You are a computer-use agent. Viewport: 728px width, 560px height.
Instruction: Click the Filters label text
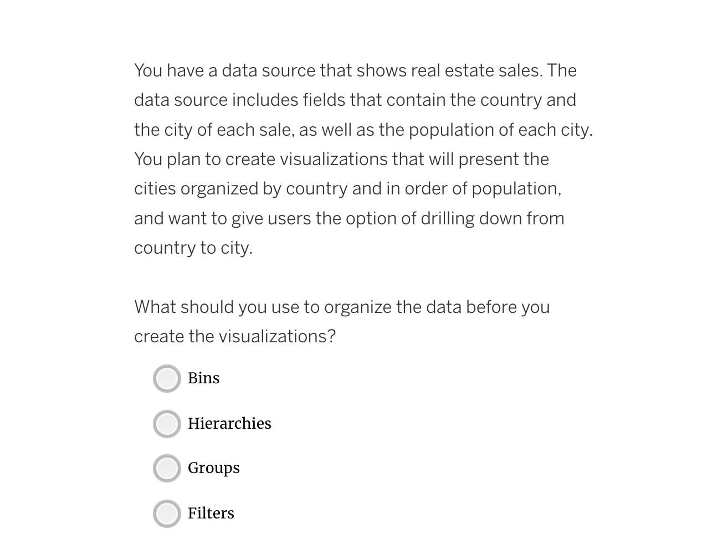pos(211,514)
